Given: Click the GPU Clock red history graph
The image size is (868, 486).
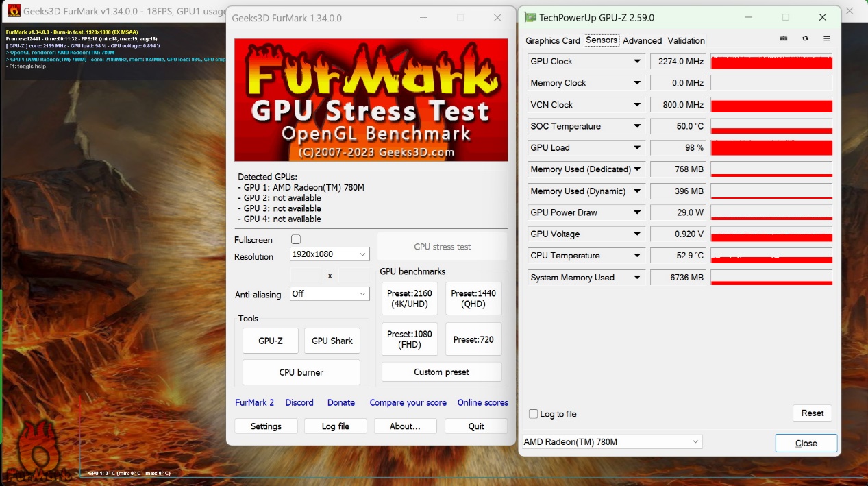Looking at the screenshot, I should click(771, 62).
